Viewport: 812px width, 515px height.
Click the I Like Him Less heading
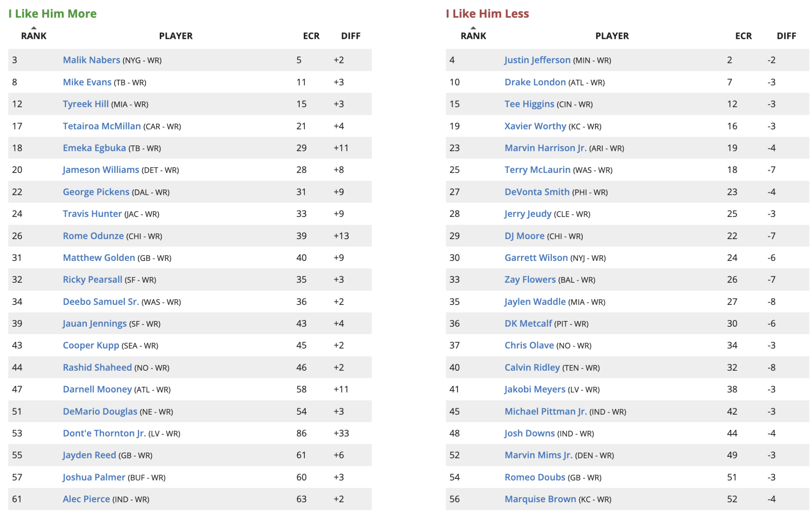[x=487, y=13]
